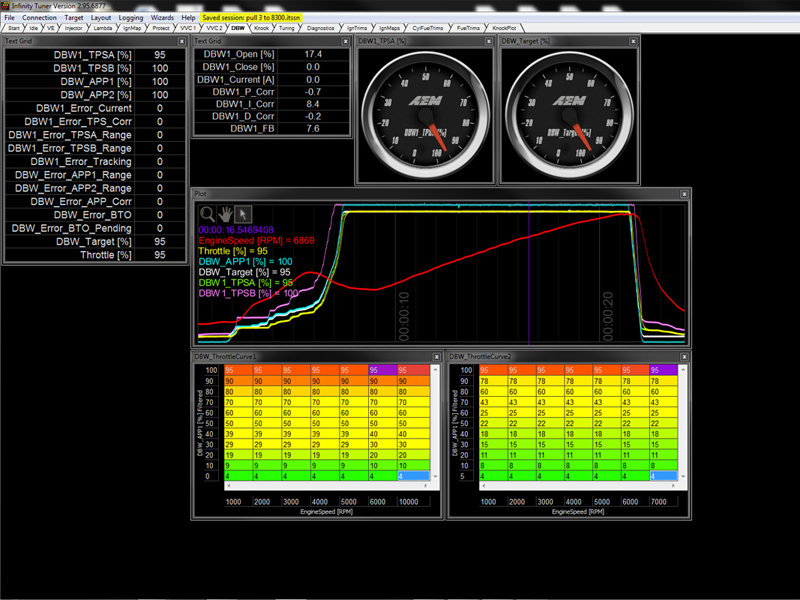The height and width of the screenshot is (600, 800).
Task: Open the Logging menu
Action: pos(131,17)
